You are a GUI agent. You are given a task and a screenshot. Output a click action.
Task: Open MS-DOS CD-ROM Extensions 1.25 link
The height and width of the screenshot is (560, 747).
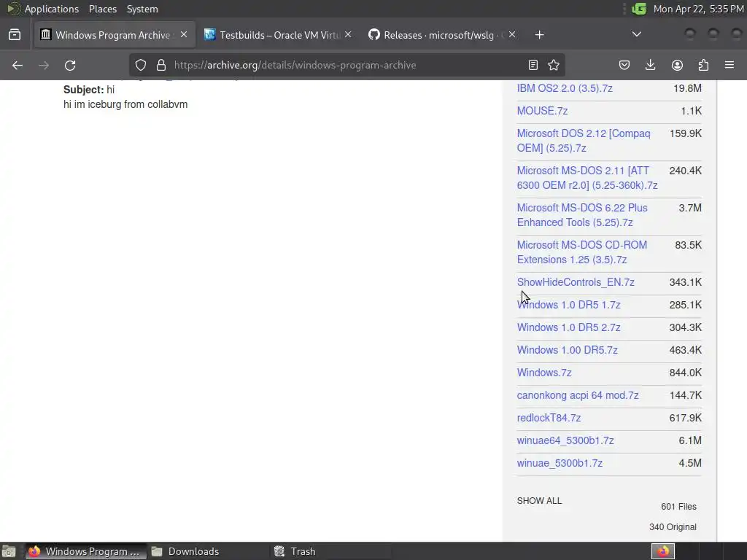point(582,252)
